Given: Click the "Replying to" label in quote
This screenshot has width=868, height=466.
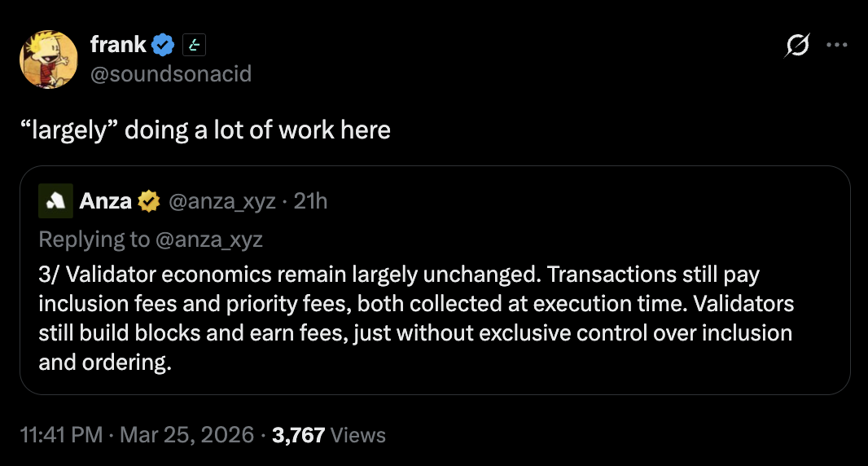Looking at the screenshot, I should 94,240.
